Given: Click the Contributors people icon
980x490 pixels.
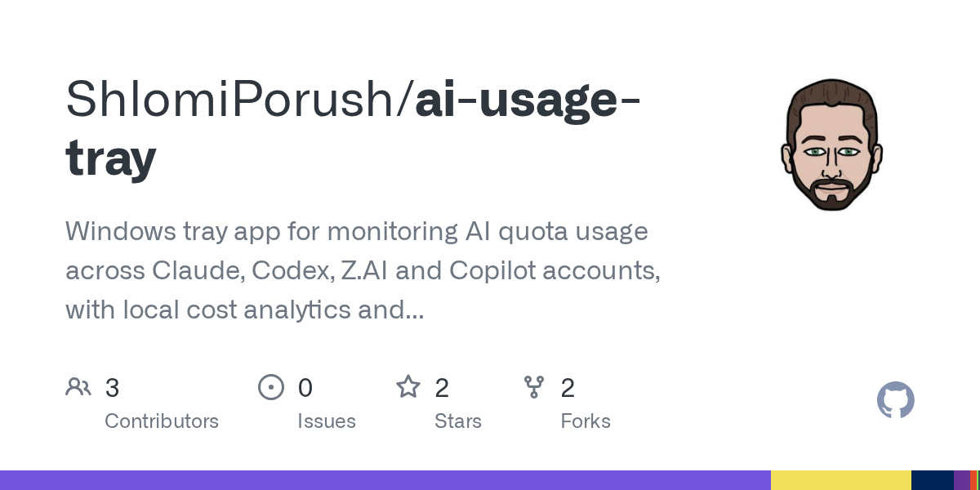Looking at the screenshot, I should coord(78,387).
